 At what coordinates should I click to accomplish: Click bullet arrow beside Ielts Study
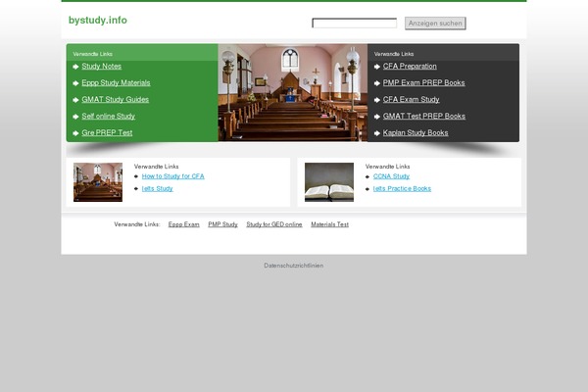pyautogui.click(x=136, y=189)
